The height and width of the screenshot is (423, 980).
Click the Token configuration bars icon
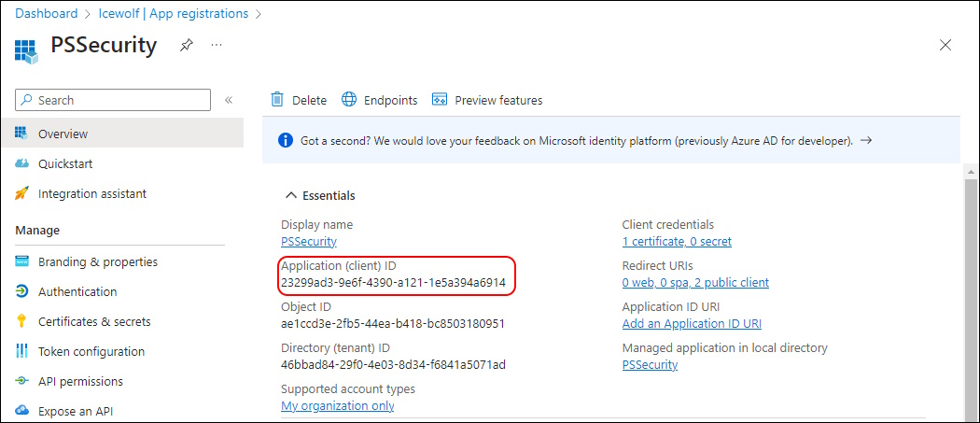click(21, 351)
